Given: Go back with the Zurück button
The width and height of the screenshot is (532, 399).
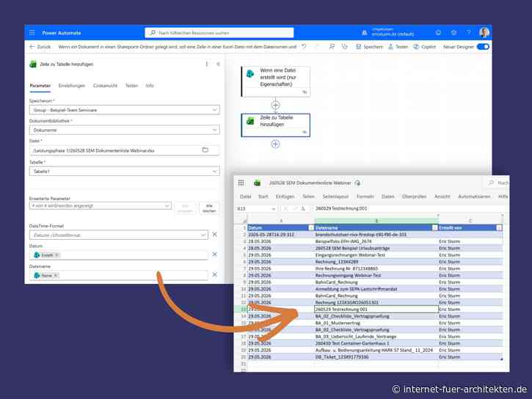Looking at the screenshot, I should point(40,47).
